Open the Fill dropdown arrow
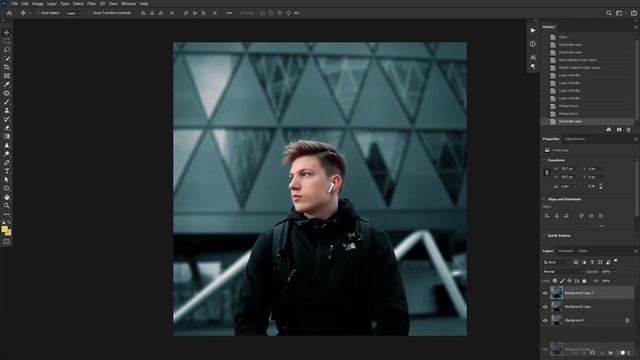The width and height of the screenshot is (640, 360). click(614, 281)
